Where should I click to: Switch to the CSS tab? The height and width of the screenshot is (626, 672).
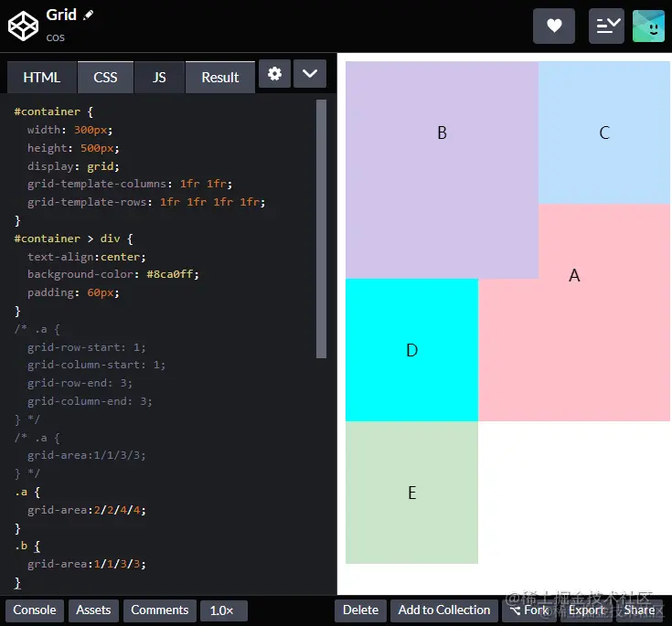(x=105, y=77)
